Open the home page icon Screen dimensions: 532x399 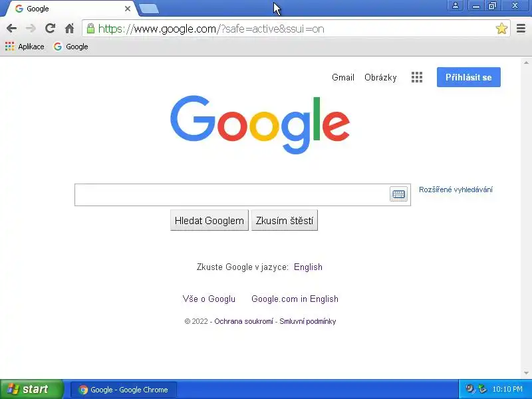pyautogui.click(x=70, y=29)
